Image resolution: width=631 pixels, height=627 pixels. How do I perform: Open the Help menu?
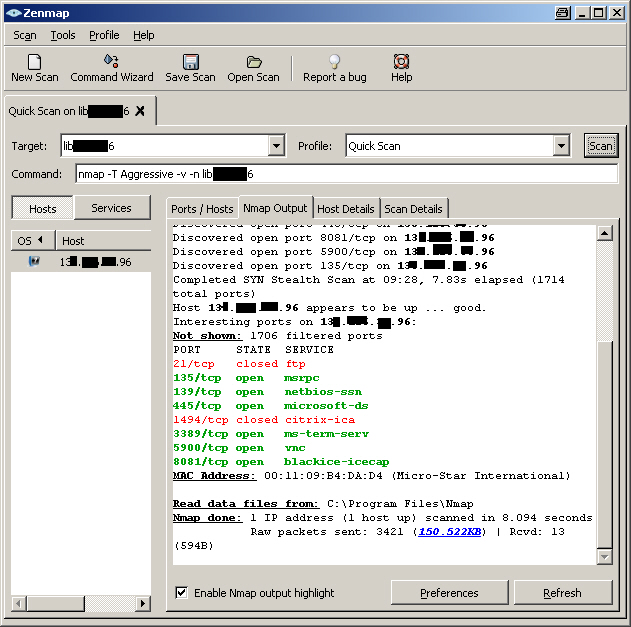(x=144, y=35)
